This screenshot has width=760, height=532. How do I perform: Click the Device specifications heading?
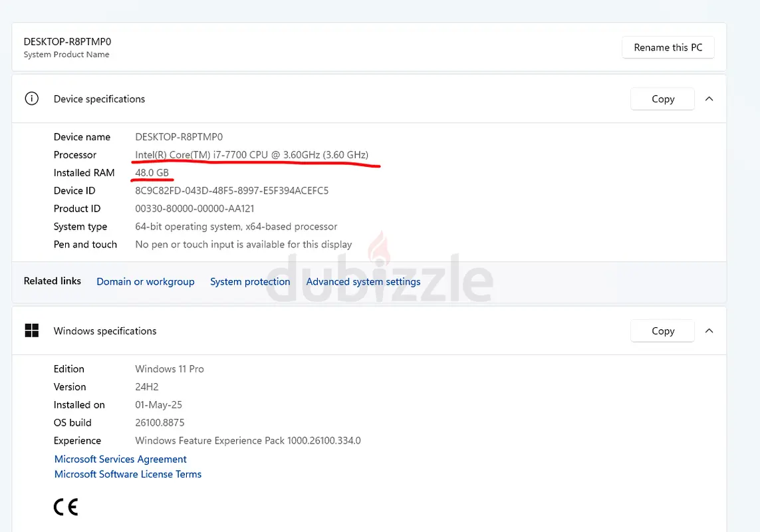pyautogui.click(x=99, y=99)
